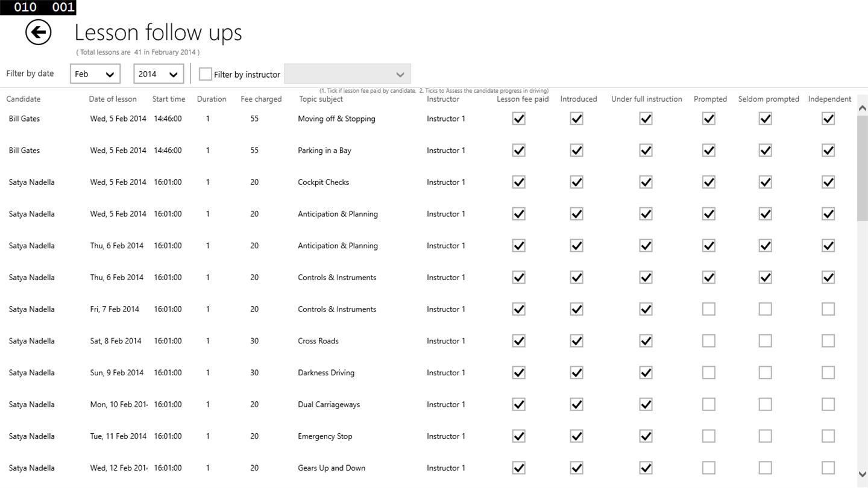Enable the Filter by instructor checkbox
Viewport: 868px width, 488px height.
(x=206, y=74)
